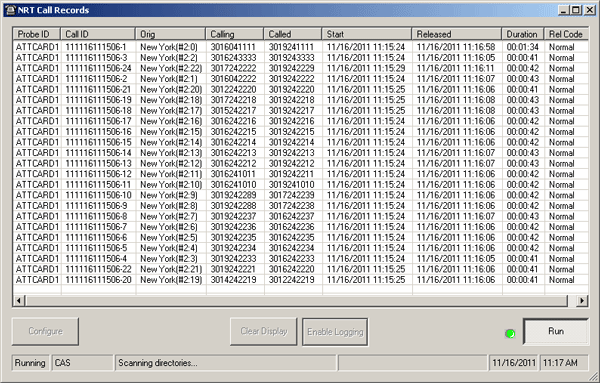Click the Released column header
This screenshot has height=383, width=600.
click(457, 34)
